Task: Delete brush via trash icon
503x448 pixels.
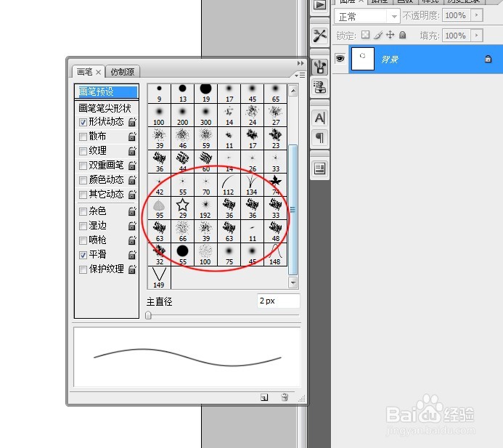Action: click(285, 397)
